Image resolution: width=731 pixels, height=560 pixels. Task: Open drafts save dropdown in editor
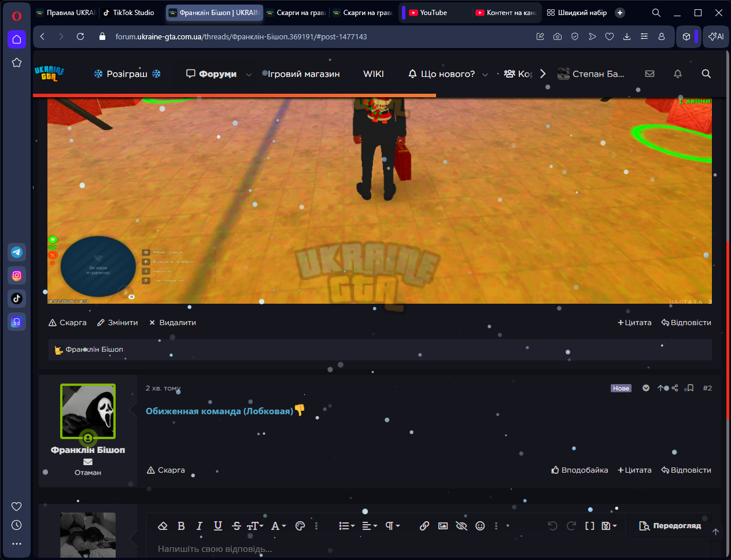[609, 526]
